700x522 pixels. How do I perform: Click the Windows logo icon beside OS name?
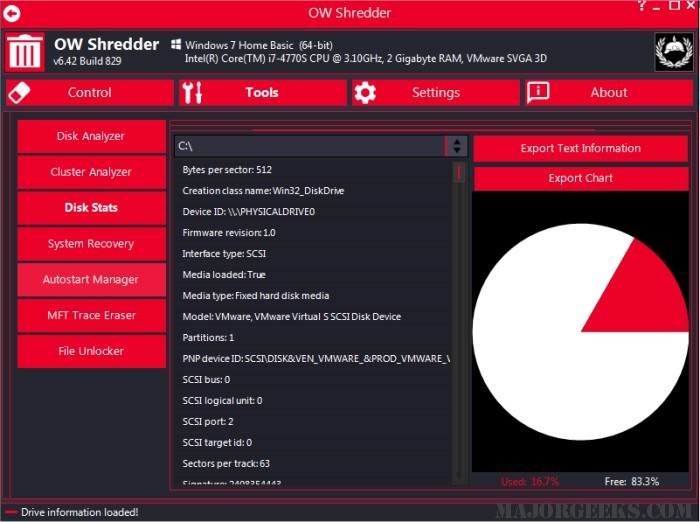pyautogui.click(x=176, y=44)
